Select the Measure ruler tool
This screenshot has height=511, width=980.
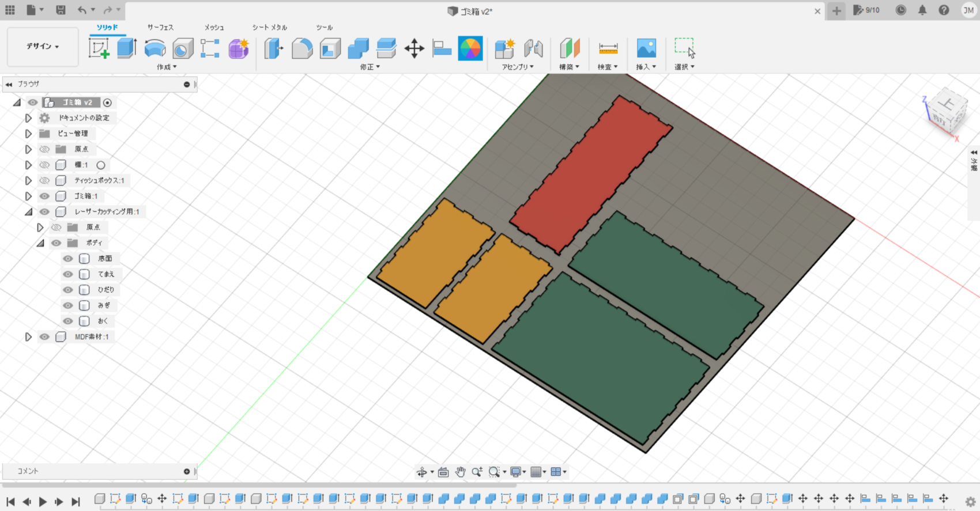(608, 48)
